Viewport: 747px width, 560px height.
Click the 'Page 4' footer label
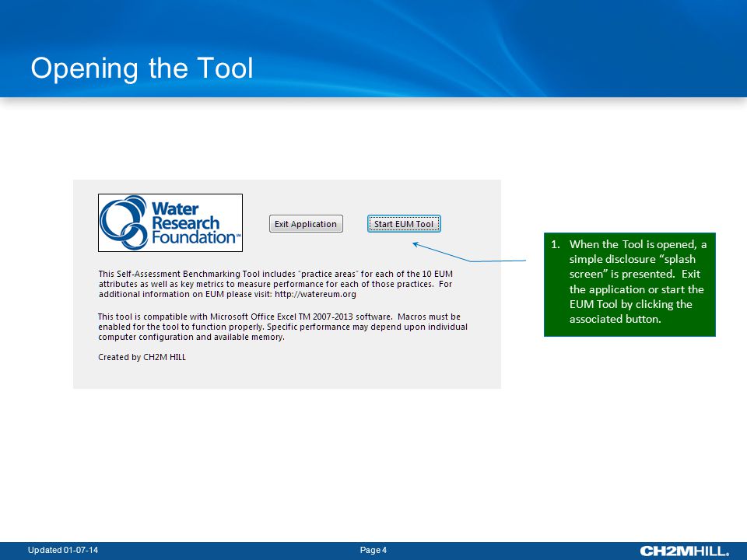373,550
